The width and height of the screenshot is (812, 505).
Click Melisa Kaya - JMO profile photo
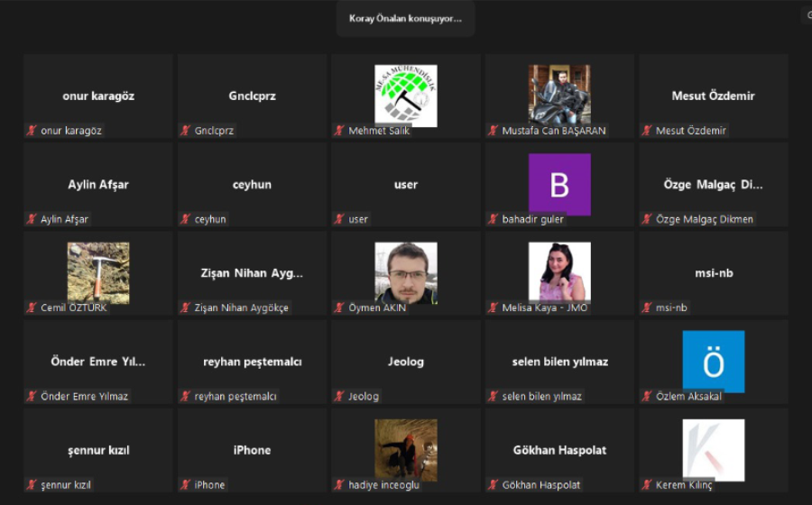(x=559, y=271)
